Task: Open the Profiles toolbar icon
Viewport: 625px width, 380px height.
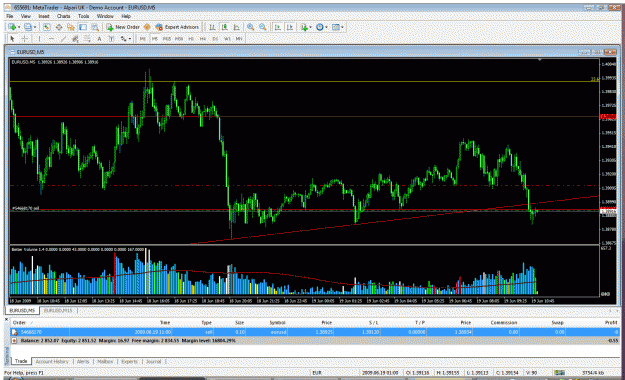Action: pos(28,27)
